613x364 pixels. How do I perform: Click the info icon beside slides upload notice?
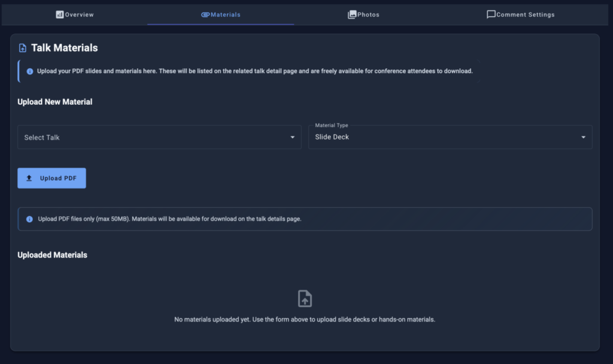point(30,72)
